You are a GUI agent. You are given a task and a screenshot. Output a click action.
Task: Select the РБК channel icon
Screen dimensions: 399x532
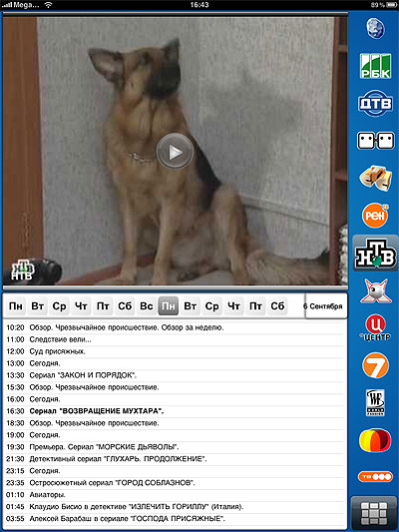point(375,66)
